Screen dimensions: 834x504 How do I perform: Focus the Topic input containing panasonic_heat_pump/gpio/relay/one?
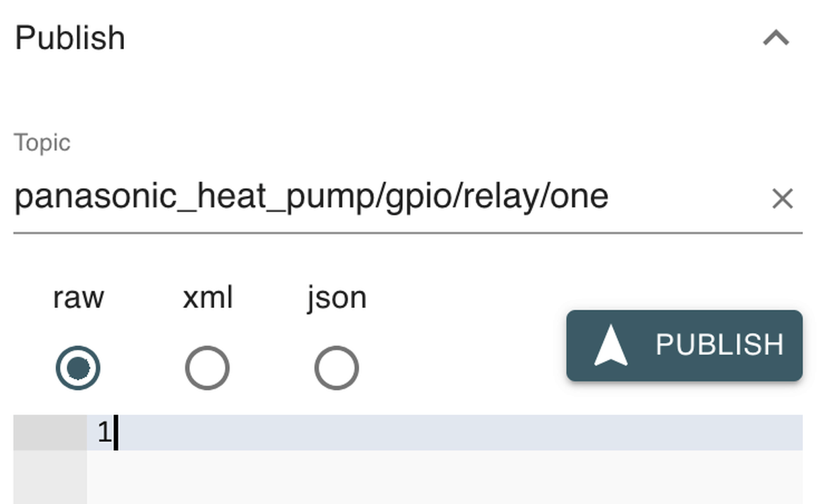[x=377, y=197]
